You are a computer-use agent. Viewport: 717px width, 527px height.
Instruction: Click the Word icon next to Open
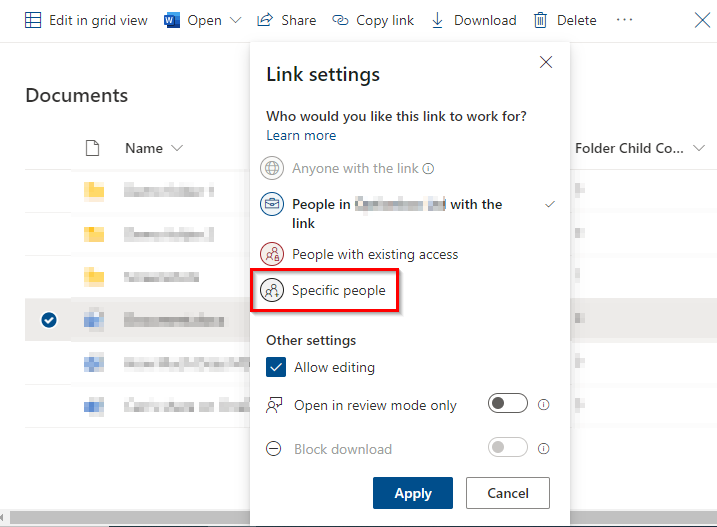click(x=172, y=20)
